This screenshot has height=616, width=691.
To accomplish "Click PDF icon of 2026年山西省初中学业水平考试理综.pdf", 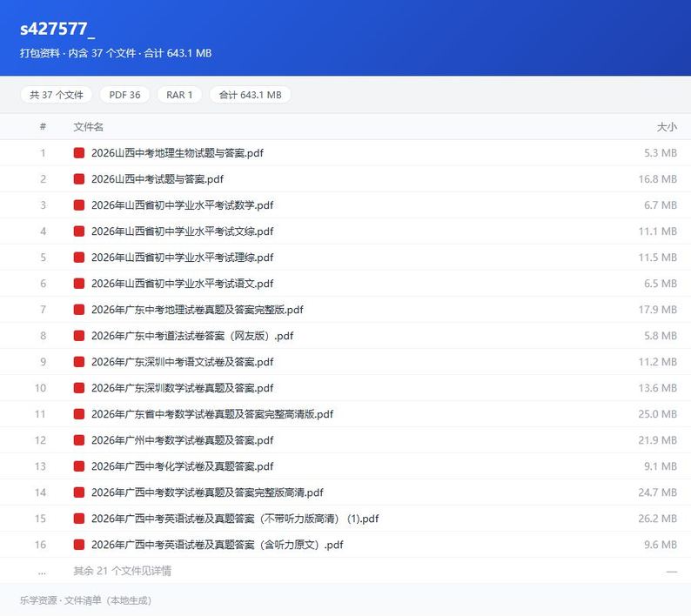I will (79, 258).
